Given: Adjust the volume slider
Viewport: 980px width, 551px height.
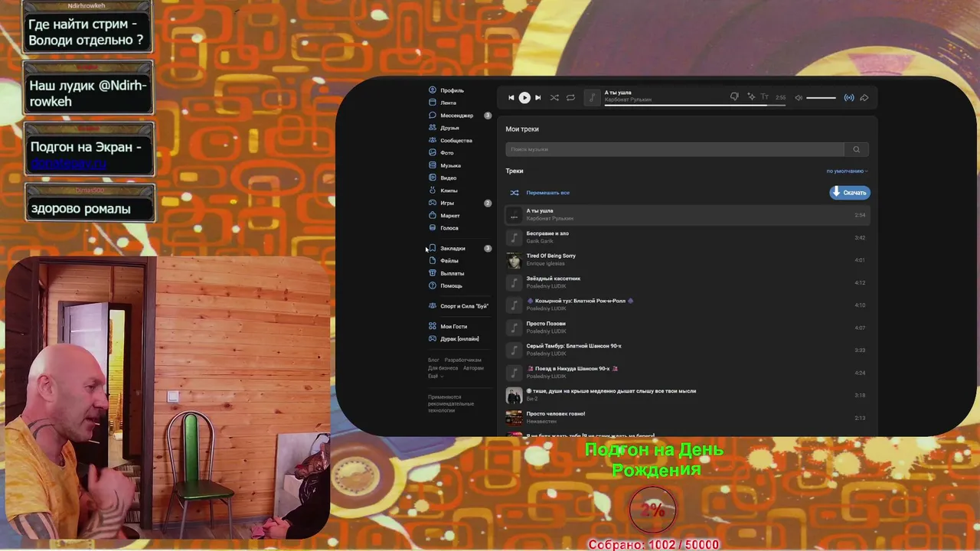Looking at the screenshot, I should click(821, 98).
